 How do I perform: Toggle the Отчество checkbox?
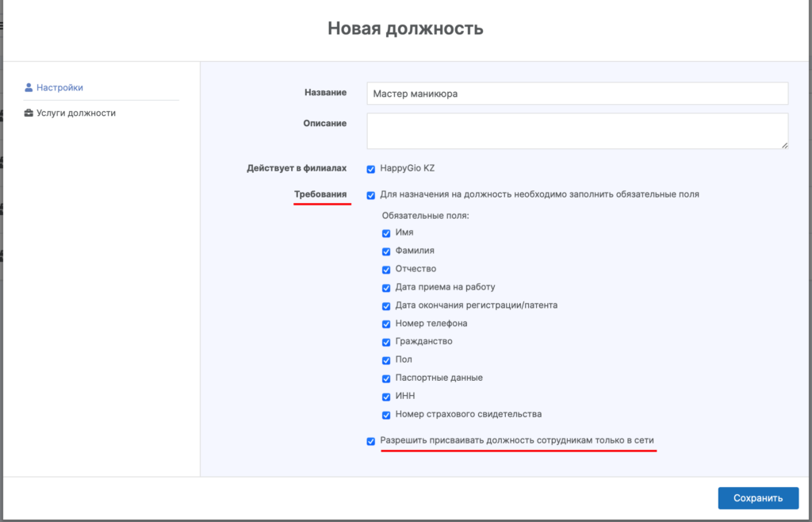(386, 270)
